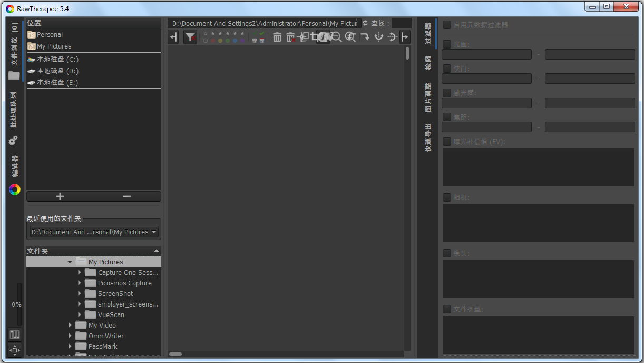Clear all filters with the funnel icon
Image resolution: width=644 pixels, height=363 pixels.
(x=190, y=37)
